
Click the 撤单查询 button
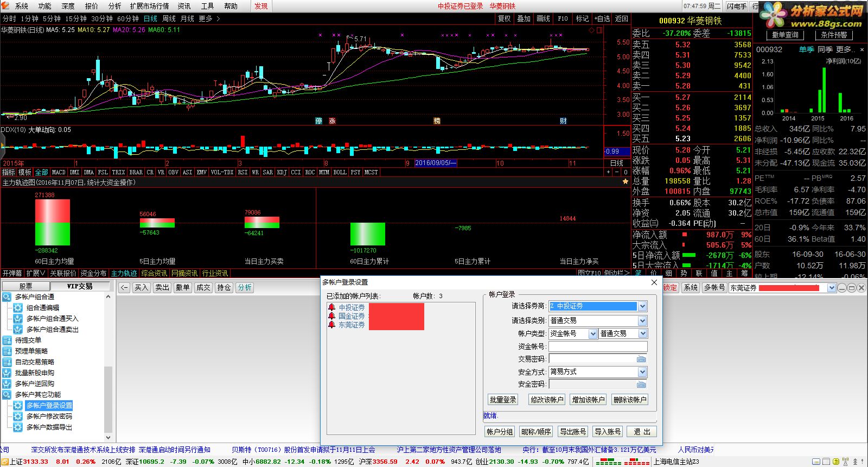tap(785, 35)
